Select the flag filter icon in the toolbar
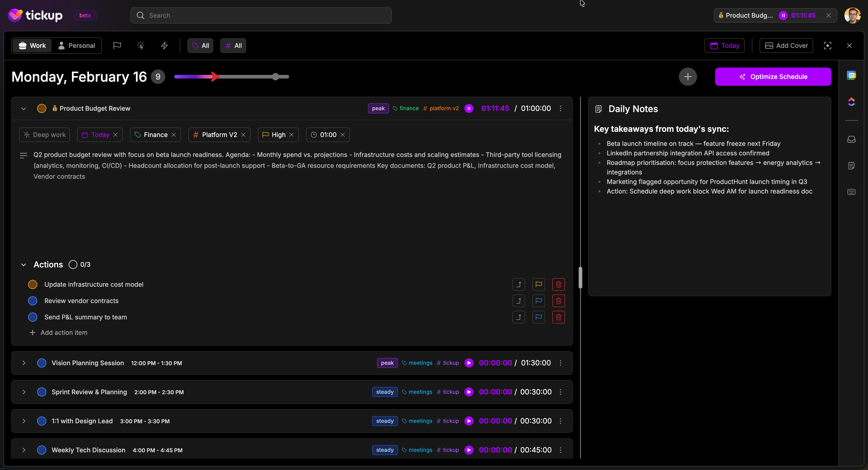 point(117,46)
